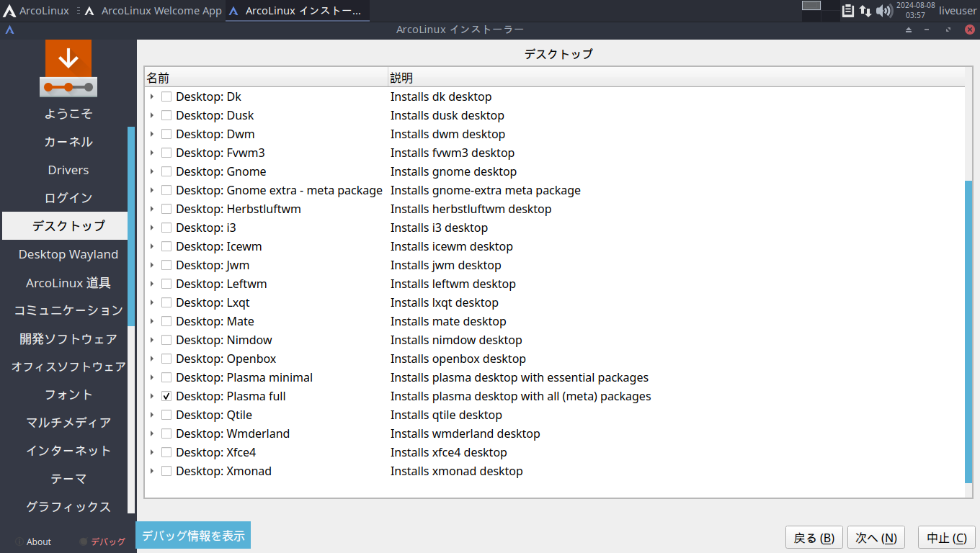Click the デバッグ情報を表示 button
Screen dimensions: 980x553
[193, 536]
